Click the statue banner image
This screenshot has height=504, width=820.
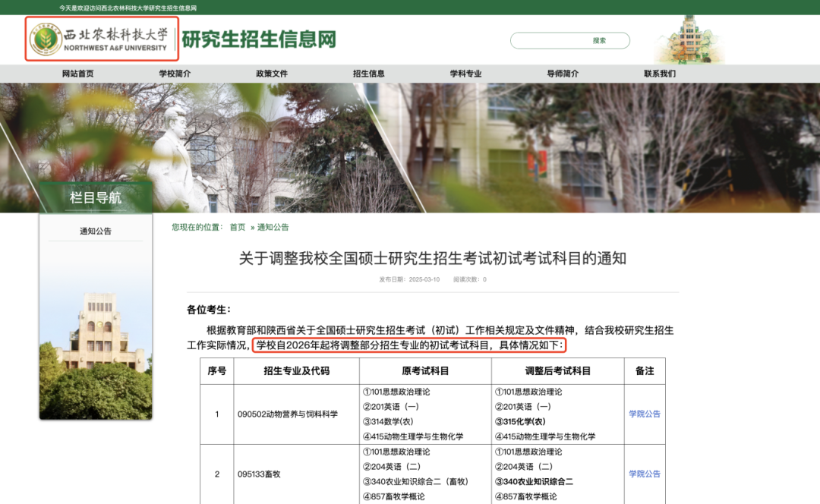point(410,148)
